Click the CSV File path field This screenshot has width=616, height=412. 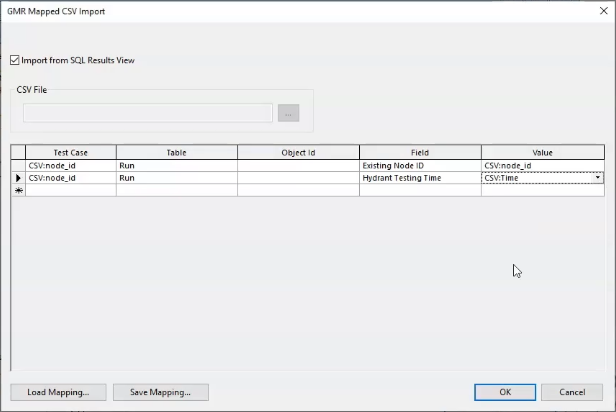tap(148, 113)
